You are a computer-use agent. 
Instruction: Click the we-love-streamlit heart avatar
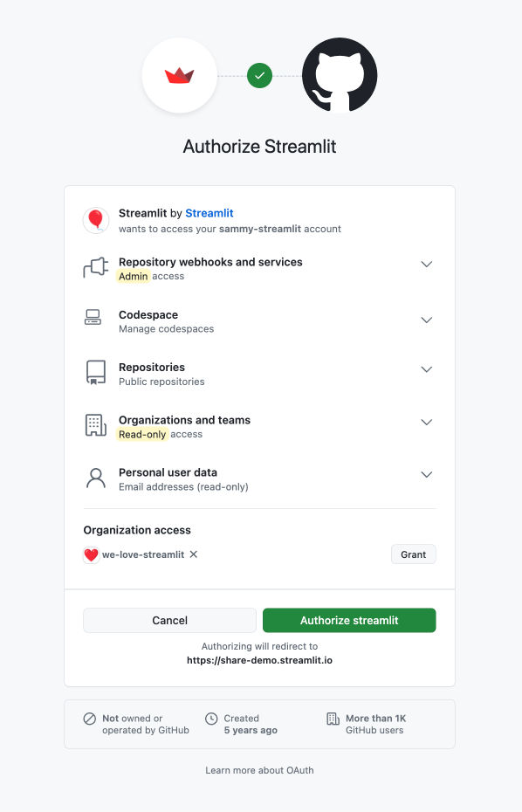coord(91,554)
